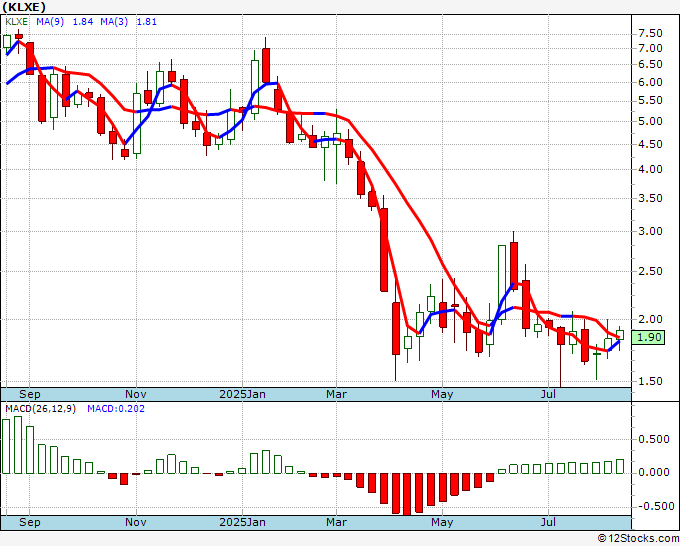Click the positive 0.500 MACD axis label

pos(654,440)
